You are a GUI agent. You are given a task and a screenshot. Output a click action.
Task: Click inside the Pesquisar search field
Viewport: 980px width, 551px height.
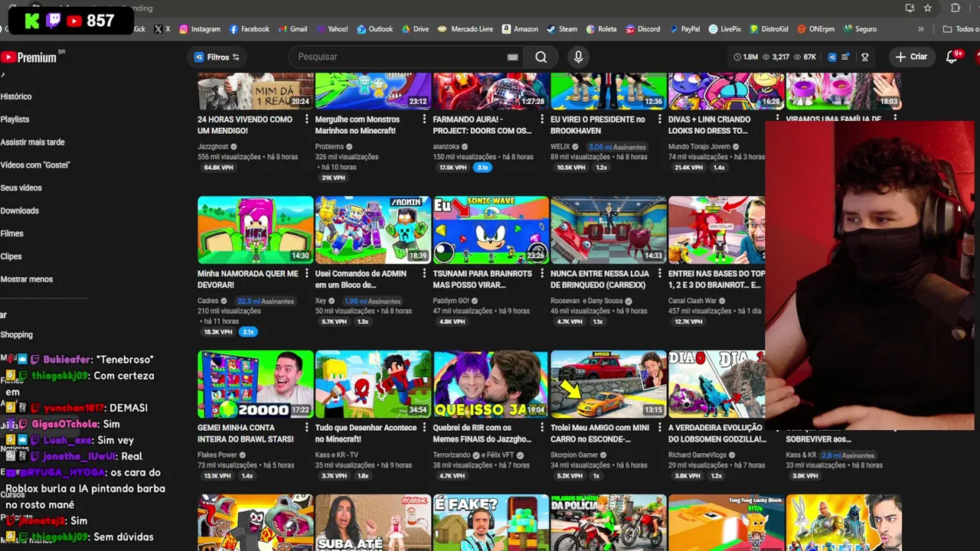point(398,57)
